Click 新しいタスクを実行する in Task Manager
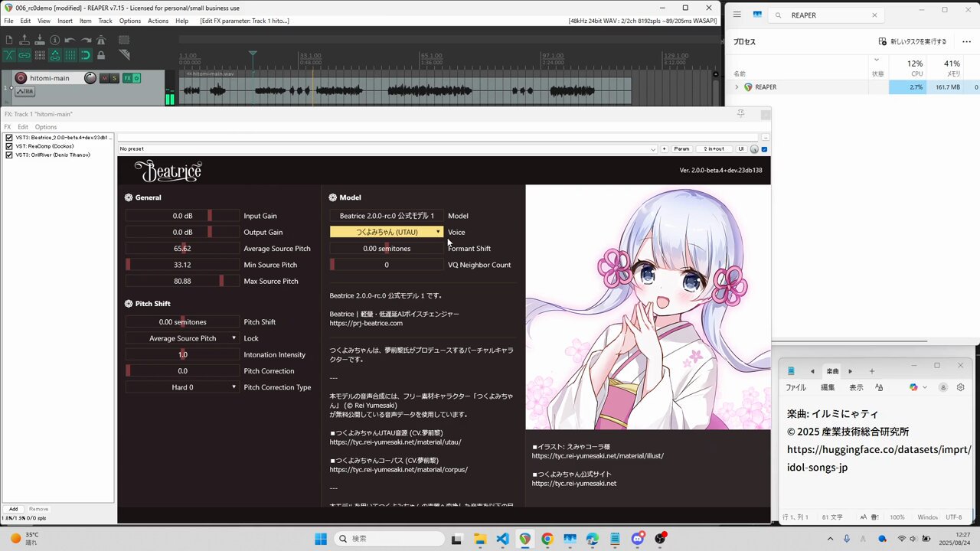The height and width of the screenshot is (551, 980). (x=912, y=41)
